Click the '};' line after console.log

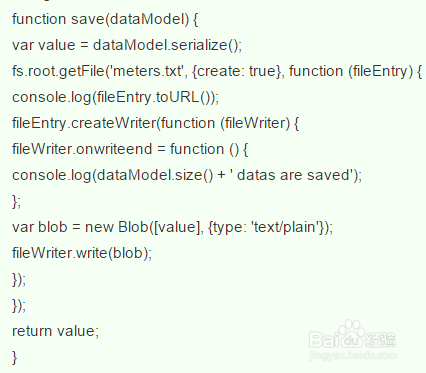click(x=16, y=201)
